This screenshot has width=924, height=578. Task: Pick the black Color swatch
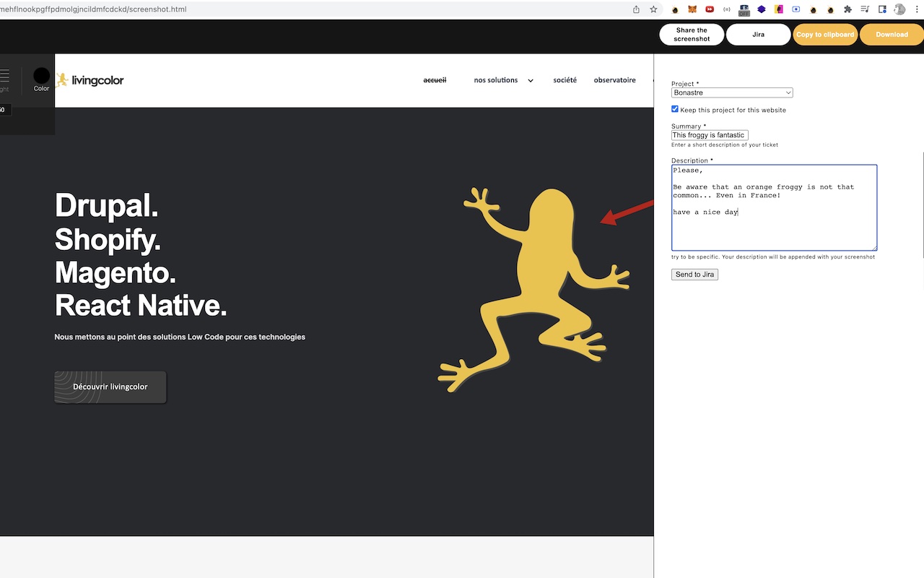[x=41, y=75]
